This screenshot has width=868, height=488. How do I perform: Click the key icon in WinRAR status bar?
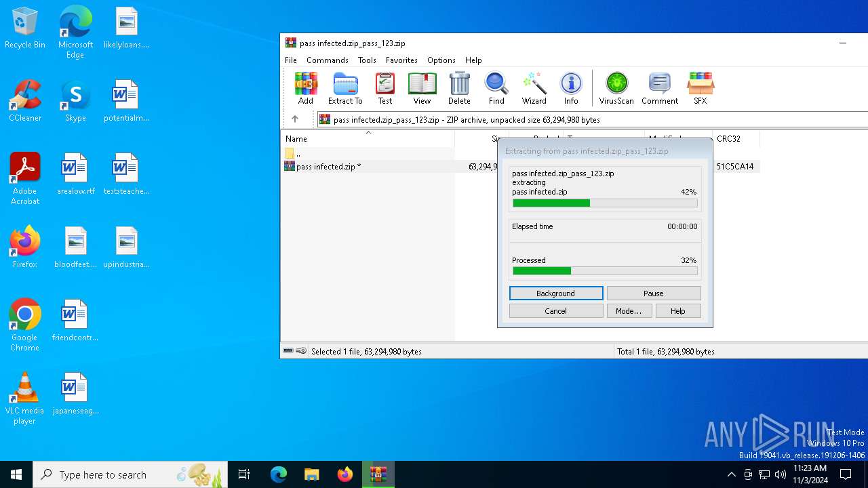coord(301,351)
